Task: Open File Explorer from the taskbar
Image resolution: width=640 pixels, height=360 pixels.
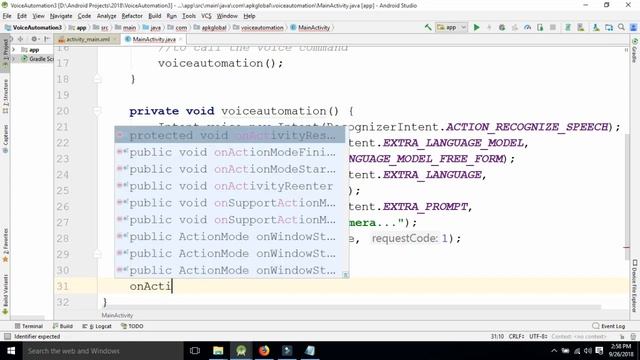Action: [218, 351]
